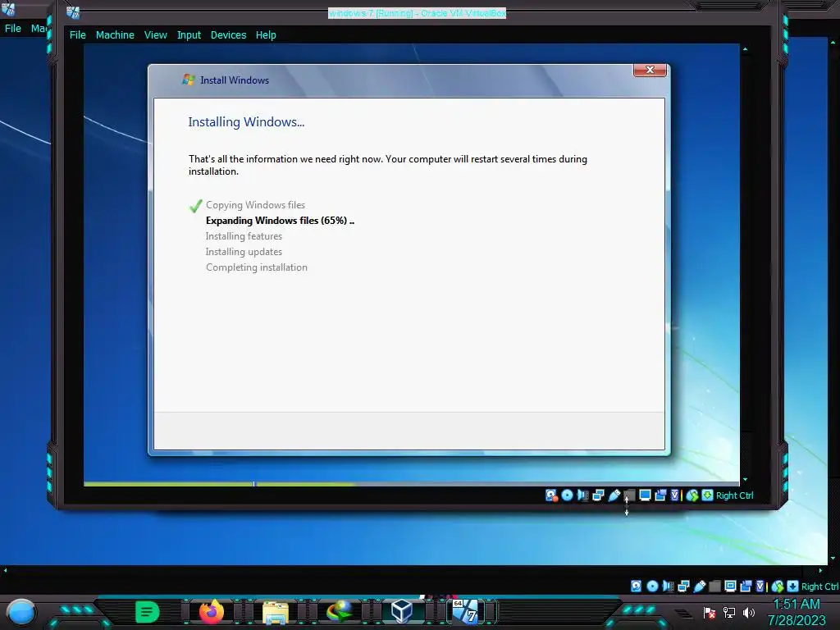This screenshot has width=840, height=630.
Task: Open the green chat app on the taskbar
Action: [148, 612]
